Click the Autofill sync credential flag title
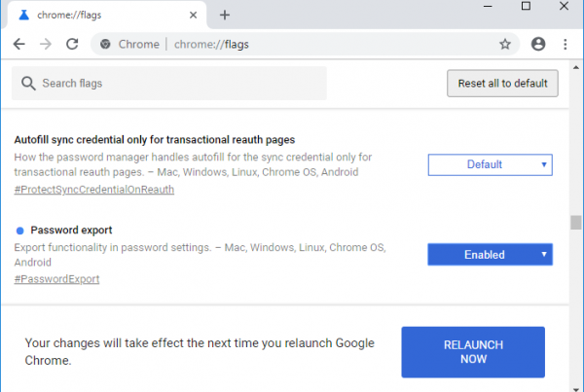Screen dimensions: 584x392 pos(155,140)
